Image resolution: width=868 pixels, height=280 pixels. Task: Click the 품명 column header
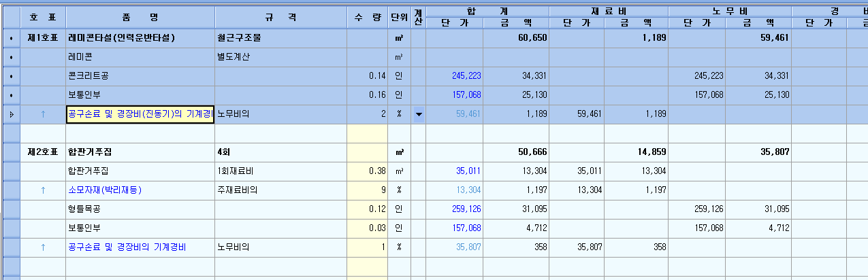tap(140, 18)
